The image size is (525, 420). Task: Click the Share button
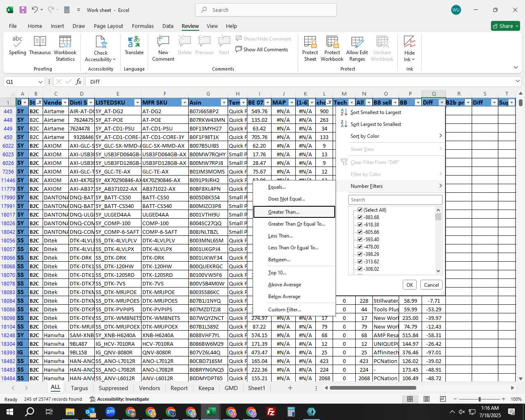[x=506, y=26]
